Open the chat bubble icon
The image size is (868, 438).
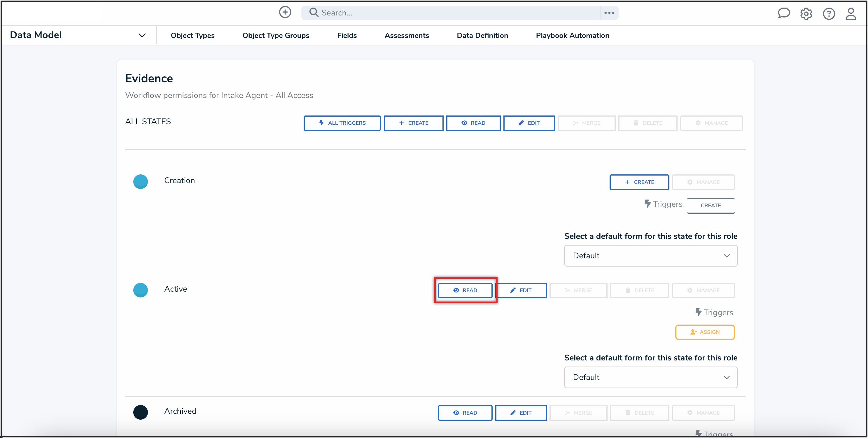tap(783, 13)
